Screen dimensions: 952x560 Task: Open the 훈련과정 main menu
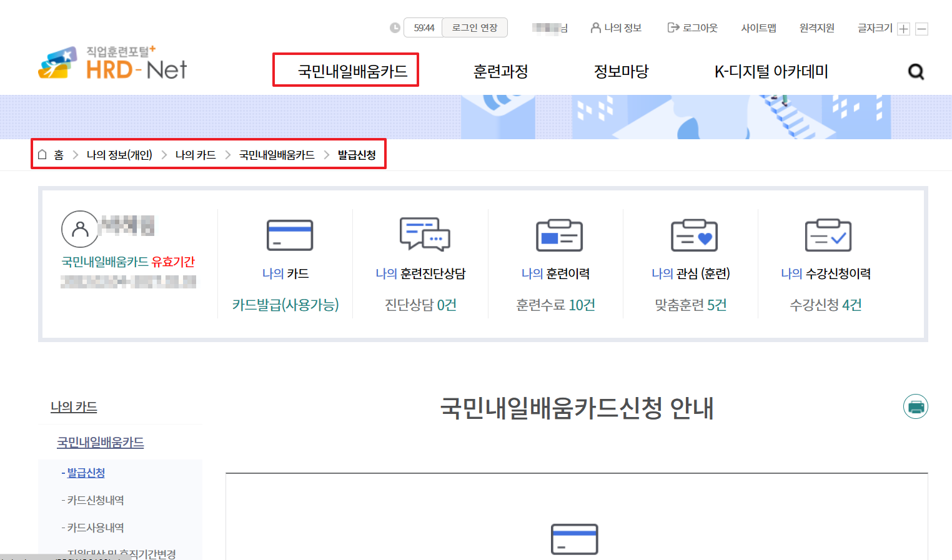click(x=501, y=71)
